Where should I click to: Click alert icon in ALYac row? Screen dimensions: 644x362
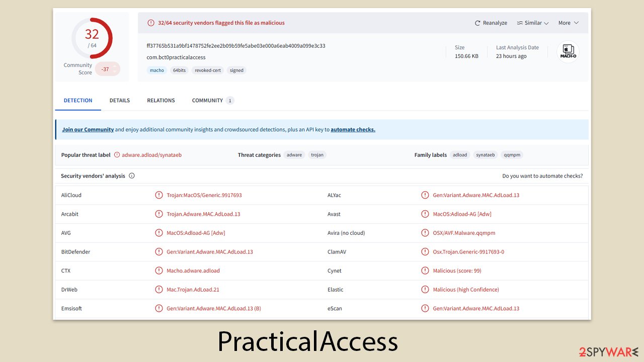pos(425,195)
